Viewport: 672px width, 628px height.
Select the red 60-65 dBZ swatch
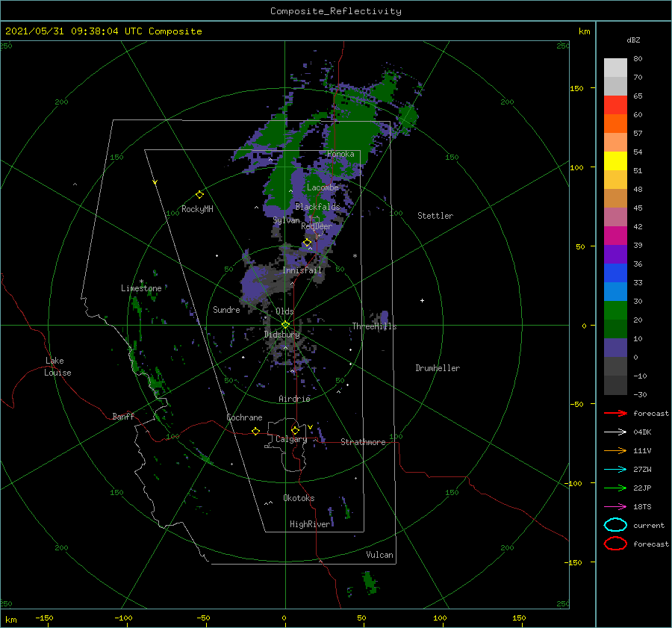(x=615, y=105)
